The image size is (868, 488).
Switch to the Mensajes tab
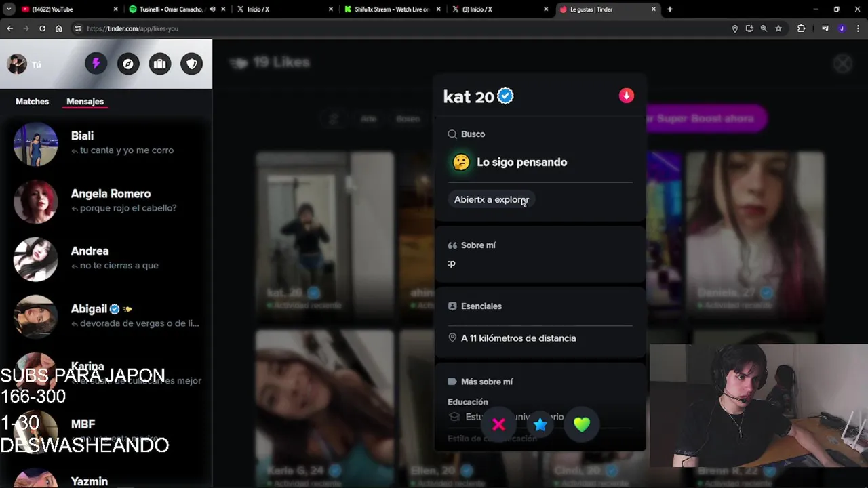[85, 102]
